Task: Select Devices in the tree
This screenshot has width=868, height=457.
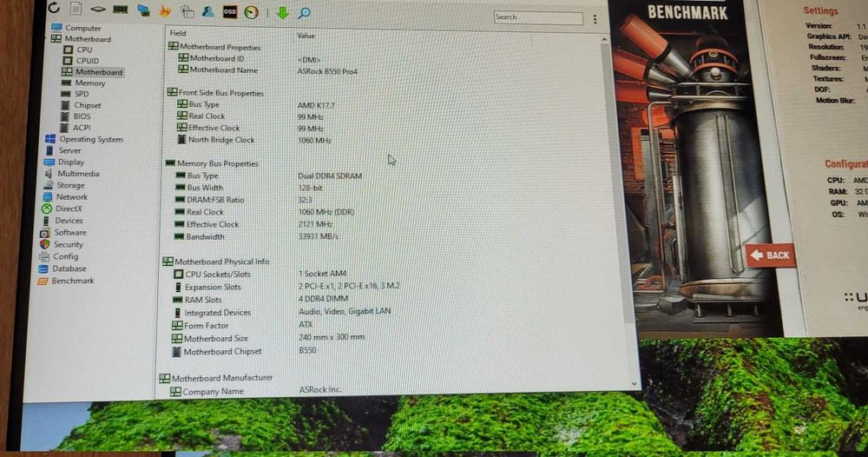Action: (x=62, y=220)
